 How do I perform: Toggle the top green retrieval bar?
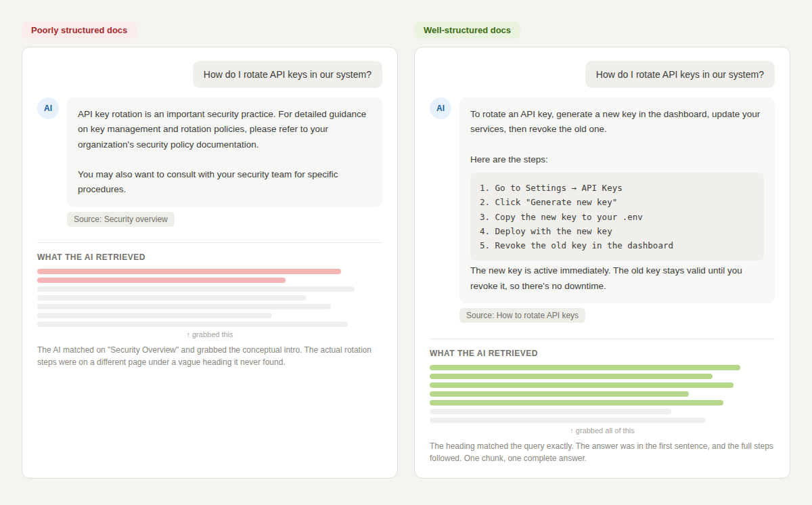[x=585, y=367]
